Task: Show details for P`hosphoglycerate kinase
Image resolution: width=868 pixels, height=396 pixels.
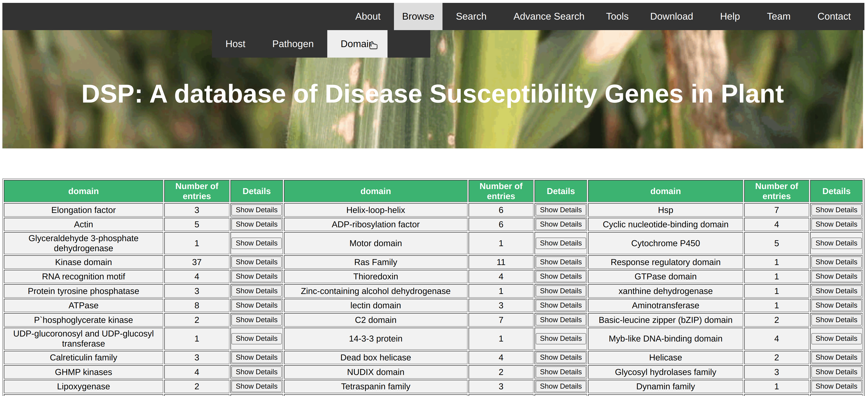Action: click(257, 320)
